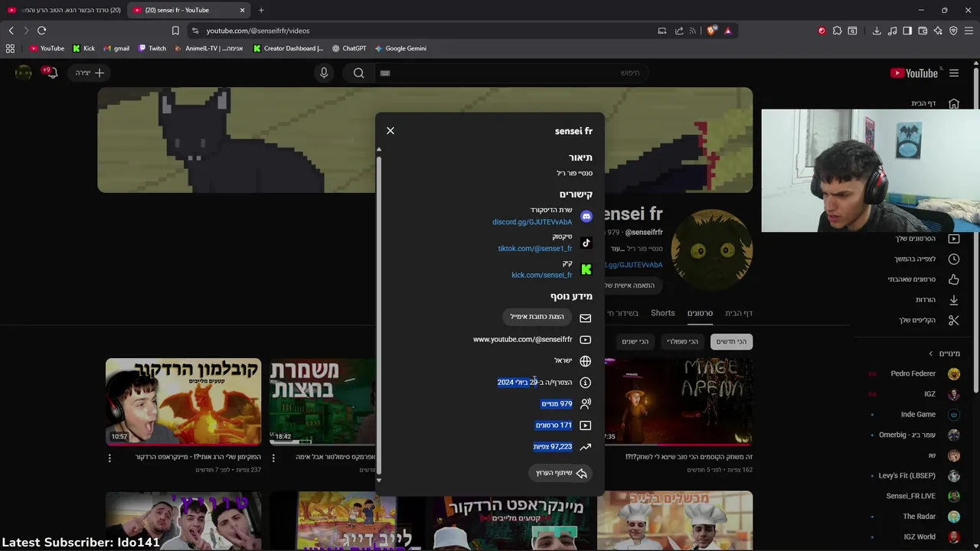The height and width of the screenshot is (551, 980).
Task: Open kick.com/sensei_fr link
Action: pos(542,275)
